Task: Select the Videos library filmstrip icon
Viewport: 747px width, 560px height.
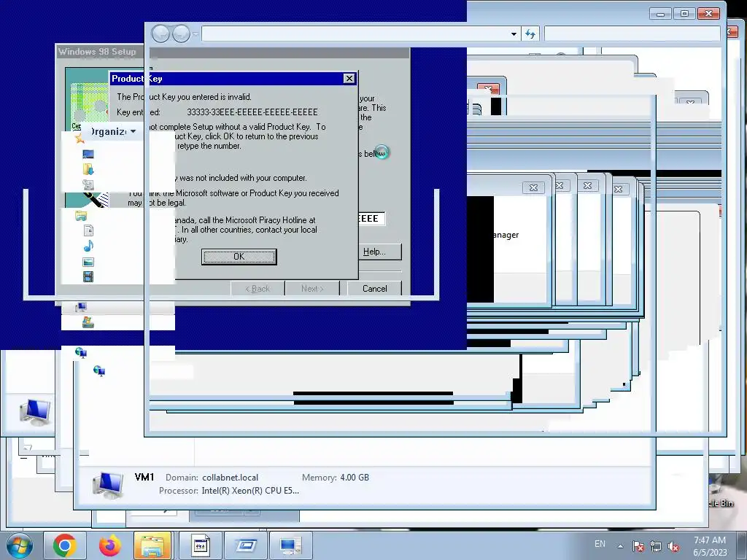Action: tap(88, 276)
